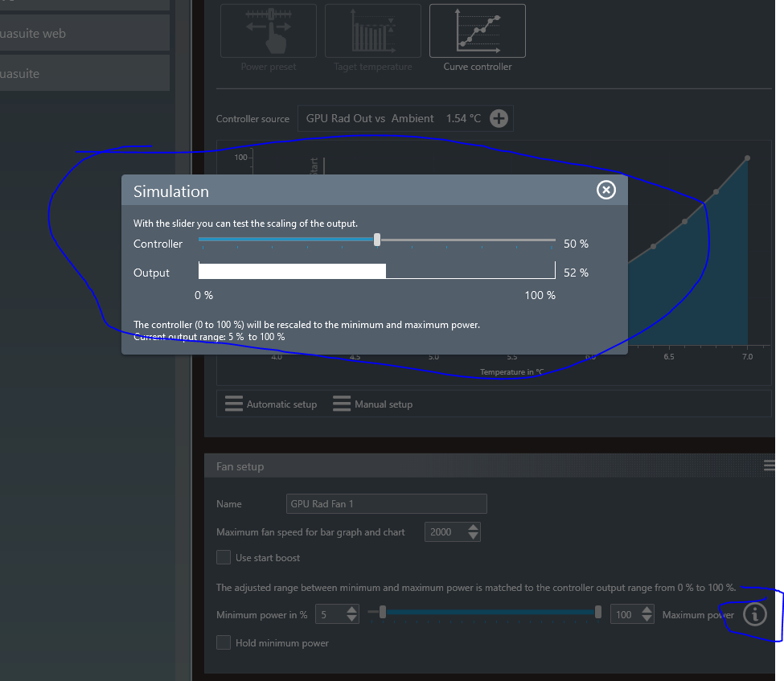Screen dimensions: 784x681
Task: Increase Maximum fan speed with up arrow
Action: click(x=473, y=527)
